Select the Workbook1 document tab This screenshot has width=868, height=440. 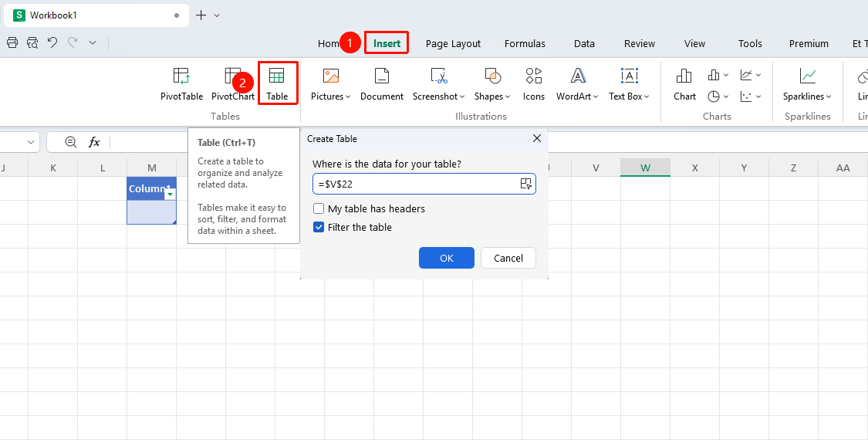click(96, 15)
